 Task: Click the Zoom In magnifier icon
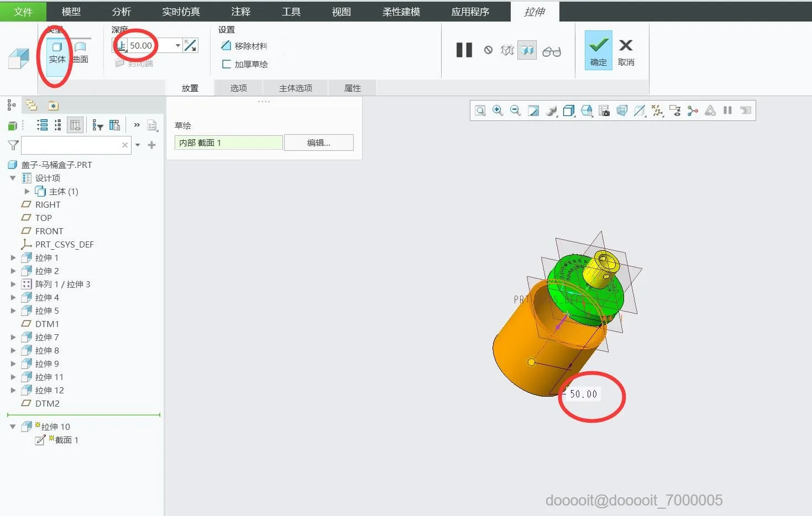point(497,110)
